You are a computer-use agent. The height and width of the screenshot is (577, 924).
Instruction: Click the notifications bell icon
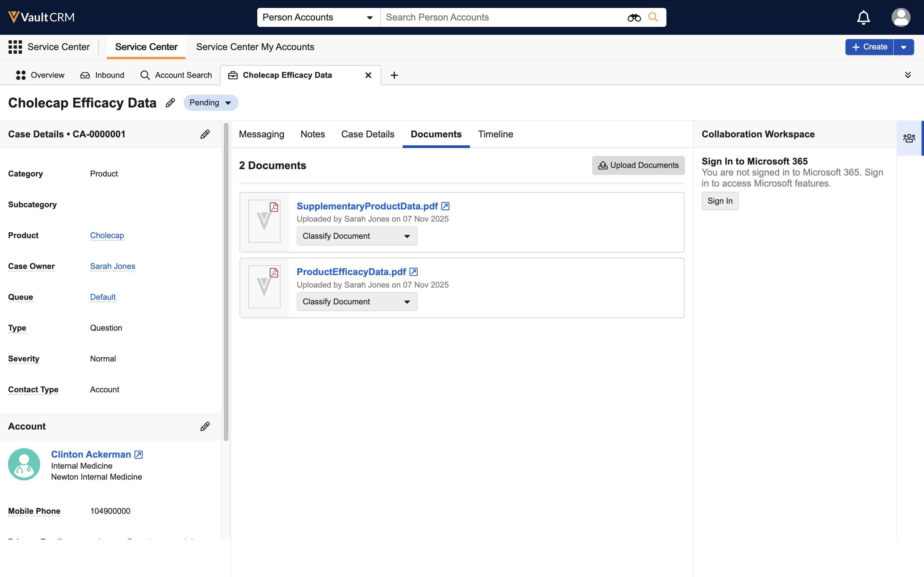[x=863, y=18]
